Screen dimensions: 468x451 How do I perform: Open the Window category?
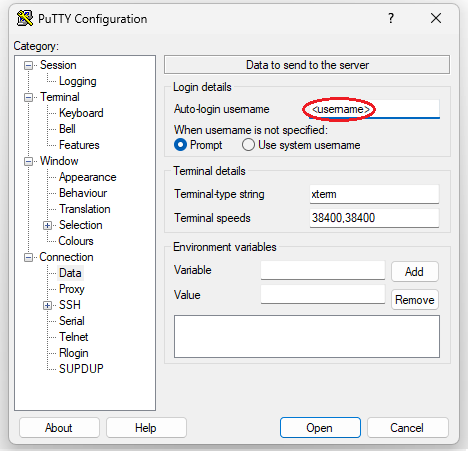(x=59, y=161)
